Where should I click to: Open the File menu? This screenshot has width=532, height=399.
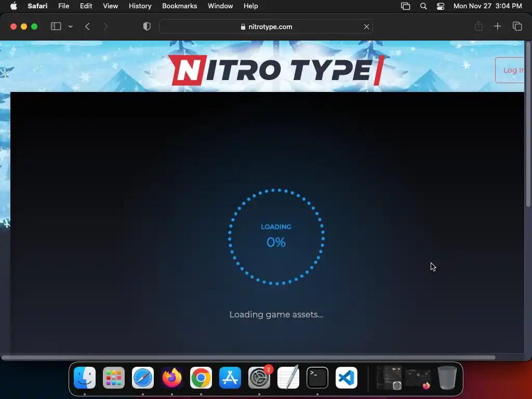coord(63,6)
